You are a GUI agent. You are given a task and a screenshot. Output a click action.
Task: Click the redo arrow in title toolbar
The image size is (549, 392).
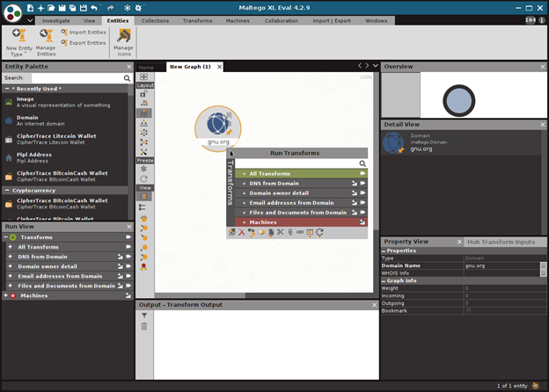(110, 8)
